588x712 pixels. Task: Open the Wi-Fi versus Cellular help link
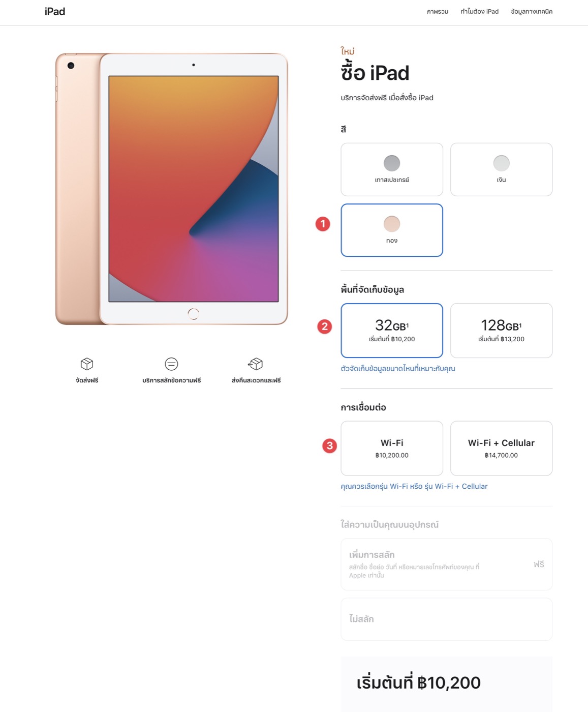[414, 487]
